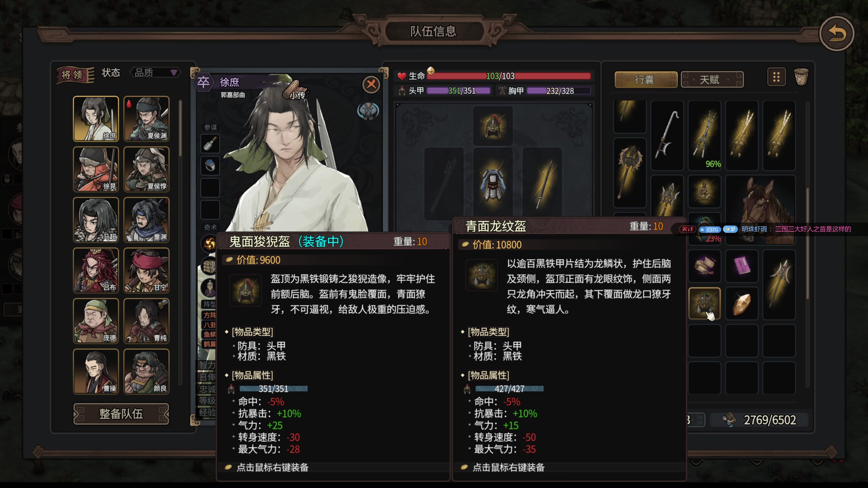
Task: Close the 徐庶 character portrait panel
Action: [371, 84]
